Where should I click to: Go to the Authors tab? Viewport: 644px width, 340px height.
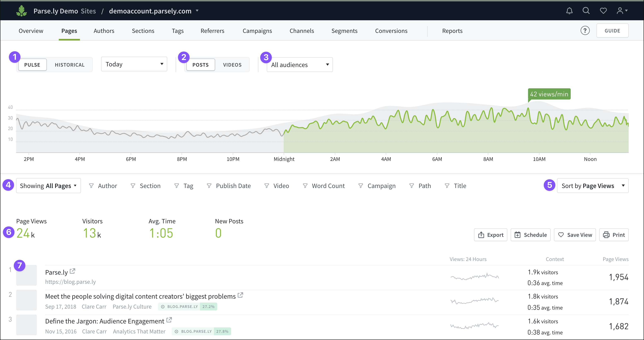click(104, 31)
